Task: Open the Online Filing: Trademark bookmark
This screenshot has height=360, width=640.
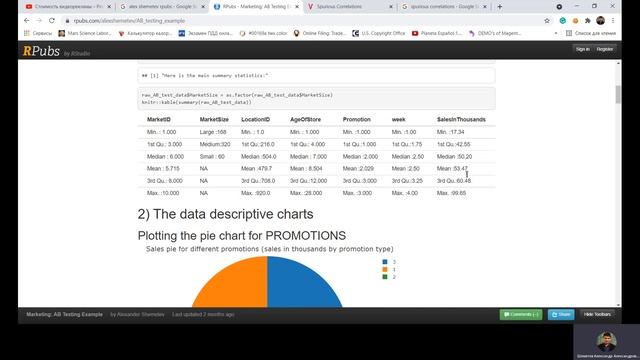Action: (320, 33)
